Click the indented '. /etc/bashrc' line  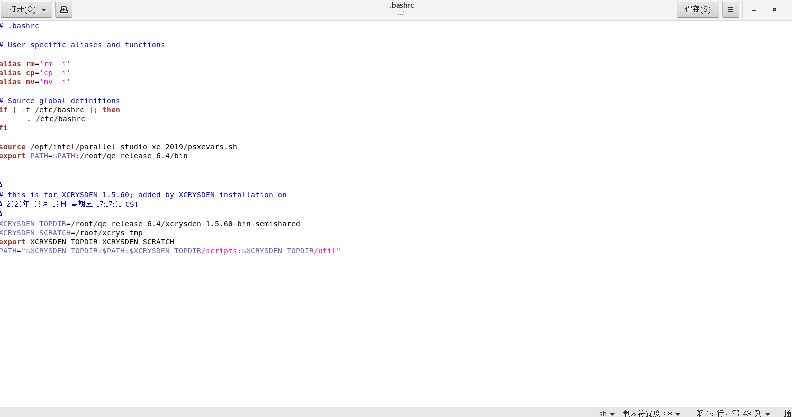56,119
